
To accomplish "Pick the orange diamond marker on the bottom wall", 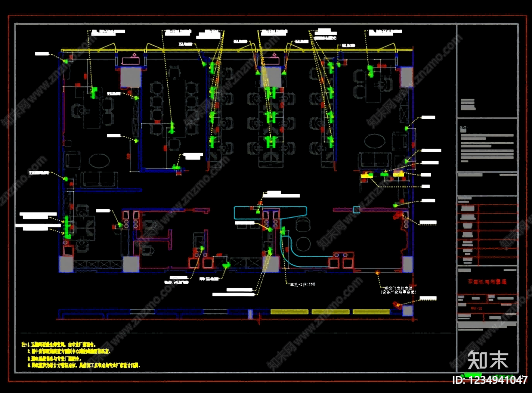I will tap(377, 273).
